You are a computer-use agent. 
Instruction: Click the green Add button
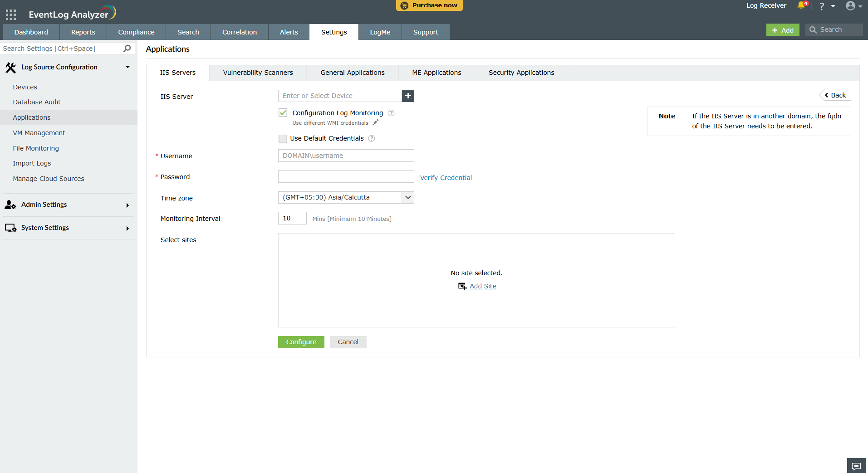(x=783, y=30)
